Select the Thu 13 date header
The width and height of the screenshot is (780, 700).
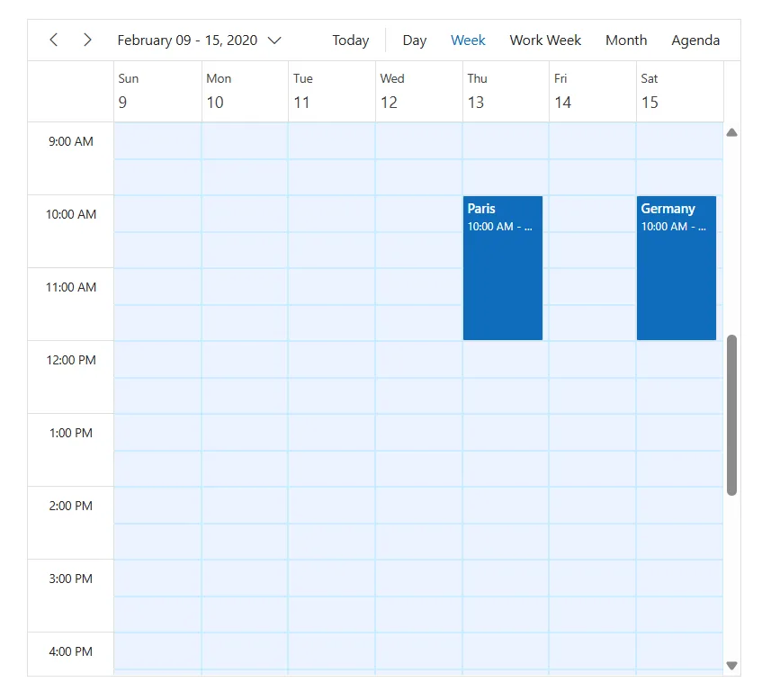506,91
